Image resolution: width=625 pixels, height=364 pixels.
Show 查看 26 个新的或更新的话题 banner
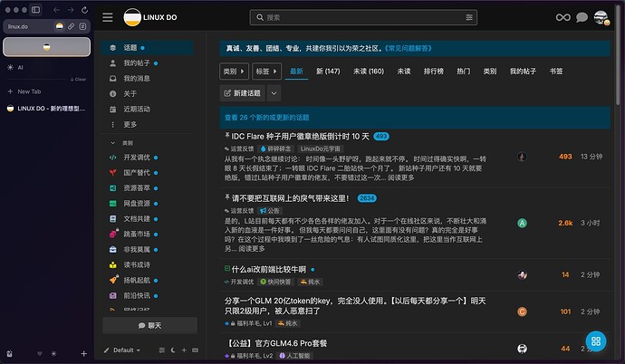(415, 118)
